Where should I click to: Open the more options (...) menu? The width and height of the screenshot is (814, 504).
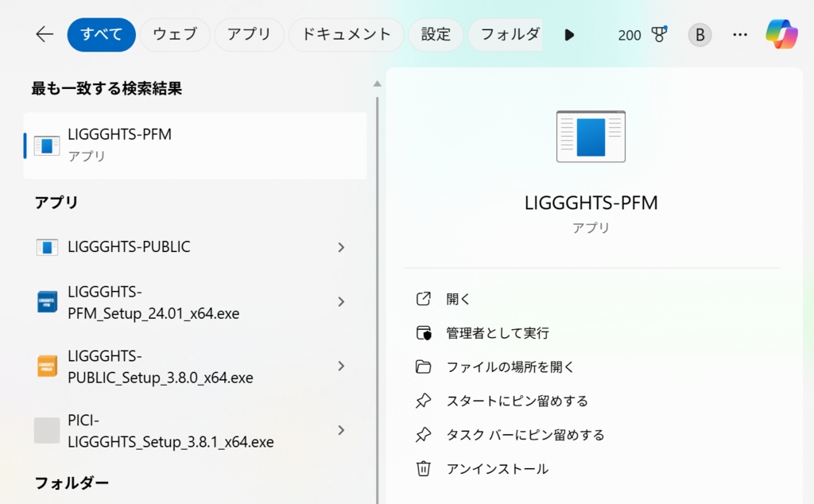(740, 34)
